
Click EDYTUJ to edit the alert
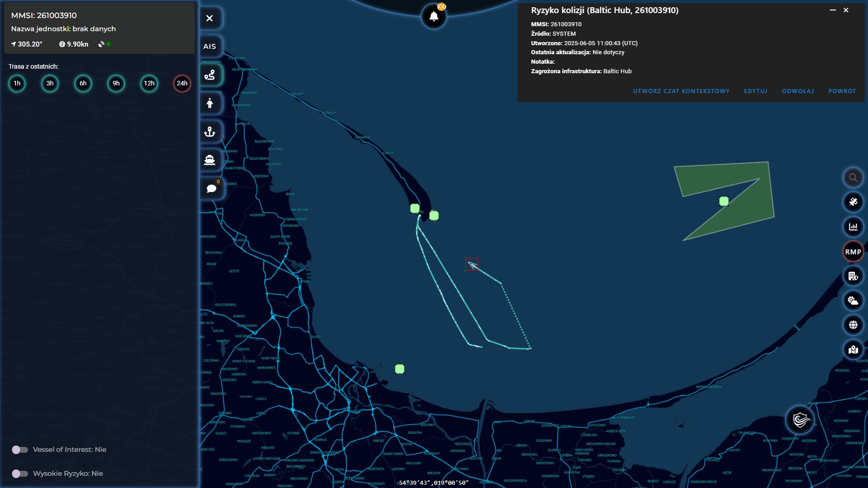pyautogui.click(x=755, y=91)
